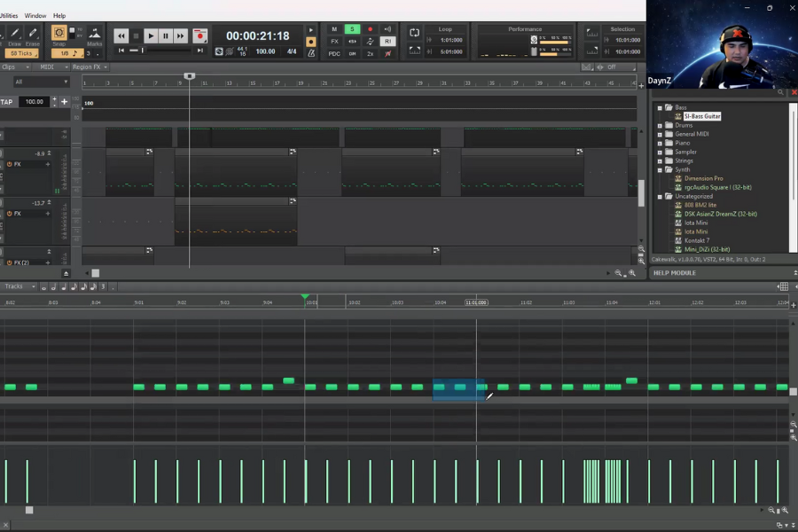Toggle the Snap to grid button

(59, 35)
